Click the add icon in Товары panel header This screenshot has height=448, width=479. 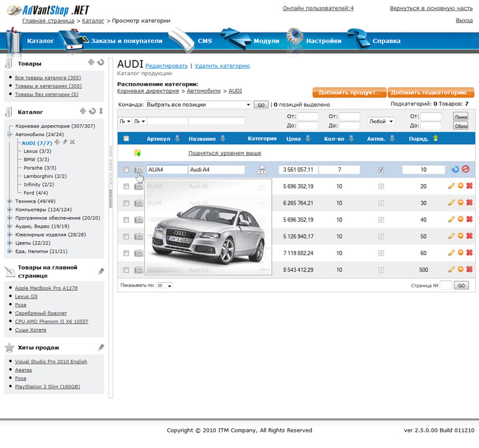(91, 62)
